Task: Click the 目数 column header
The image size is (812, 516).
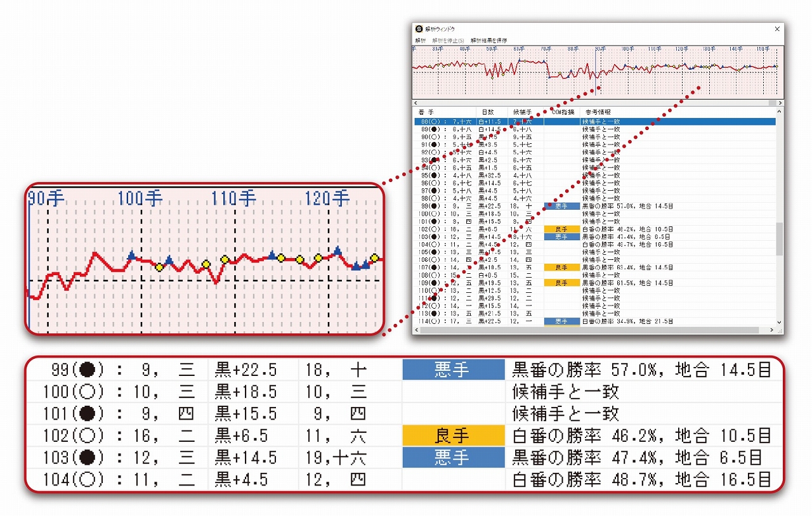Action: point(488,112)
